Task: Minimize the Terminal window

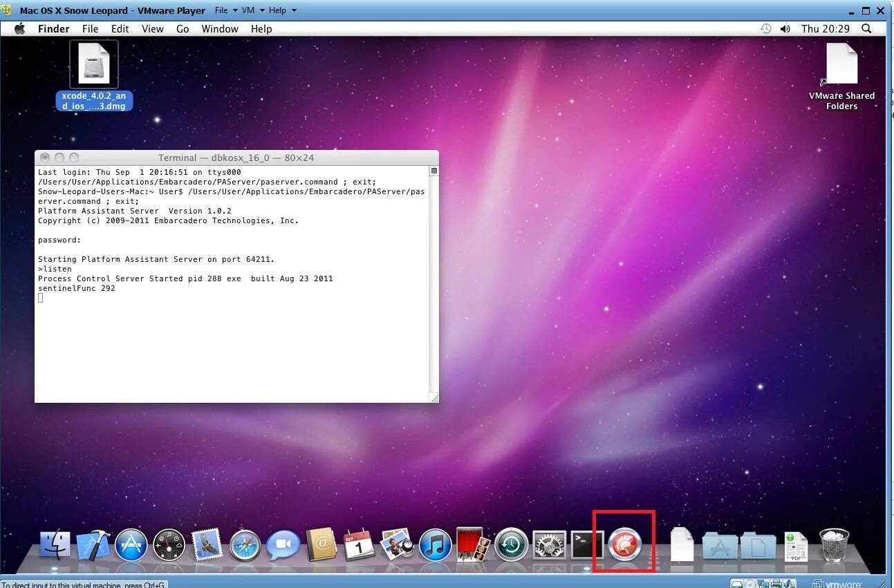Action: [59, 158]
